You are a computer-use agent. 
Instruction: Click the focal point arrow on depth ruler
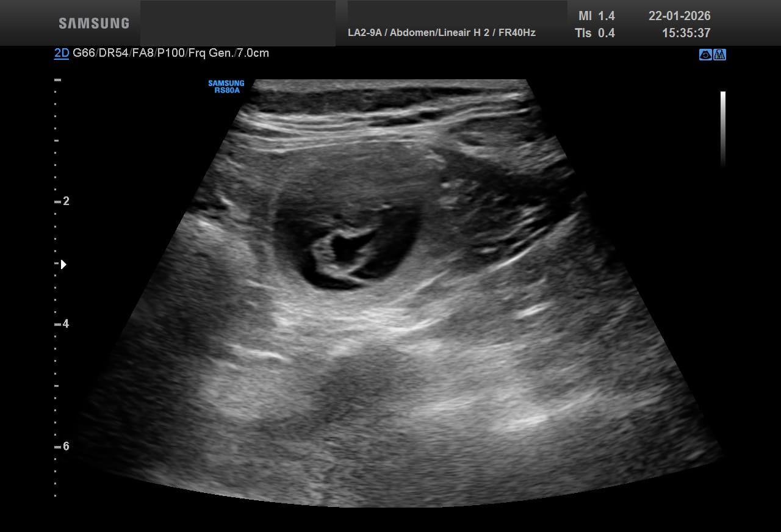click(63, 264)
